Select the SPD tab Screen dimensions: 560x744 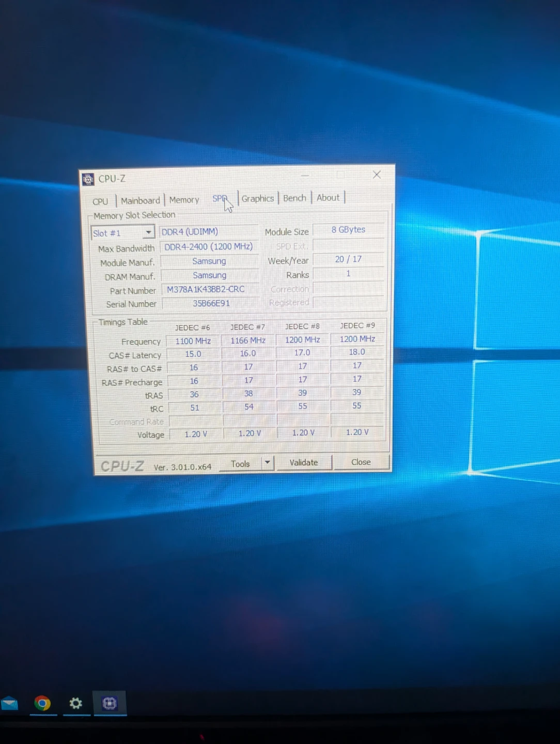point(220,199)
